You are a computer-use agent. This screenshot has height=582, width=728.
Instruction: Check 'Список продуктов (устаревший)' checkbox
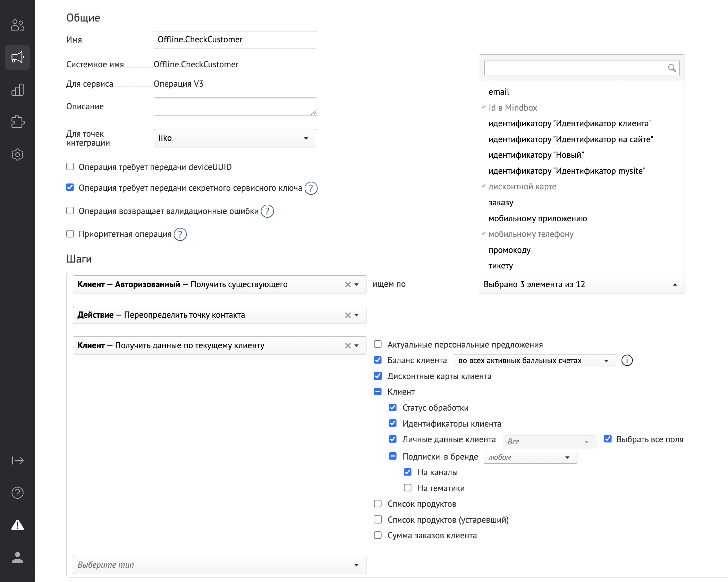[x=378, y=520]
